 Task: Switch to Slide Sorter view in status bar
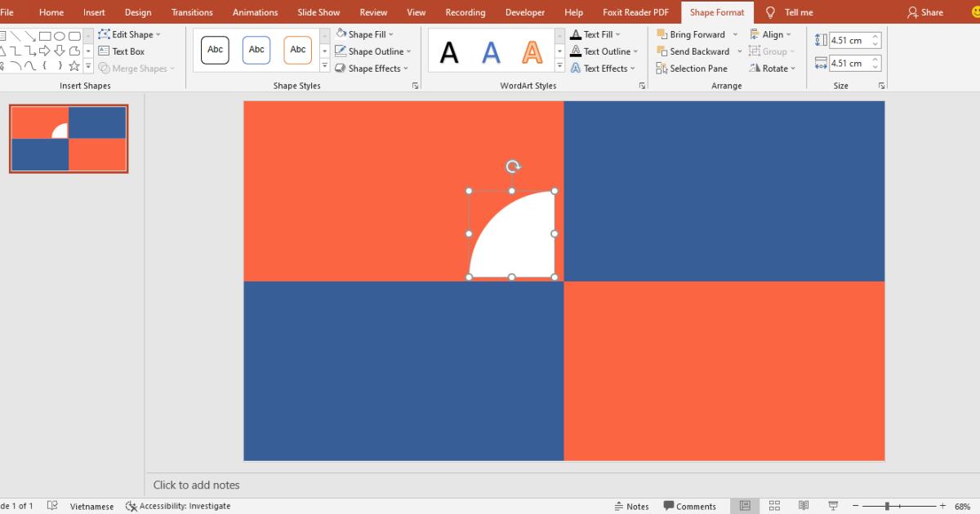(x=775, y=505)
